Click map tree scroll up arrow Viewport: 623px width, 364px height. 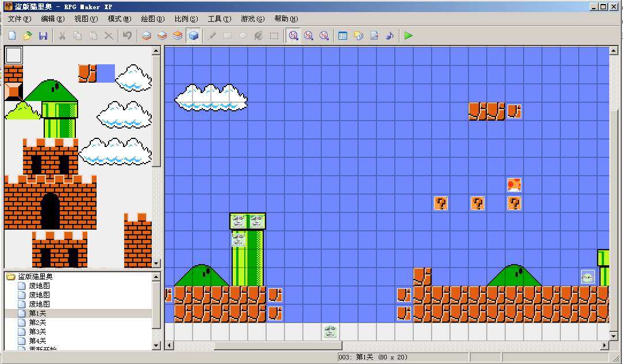(156, 277)
